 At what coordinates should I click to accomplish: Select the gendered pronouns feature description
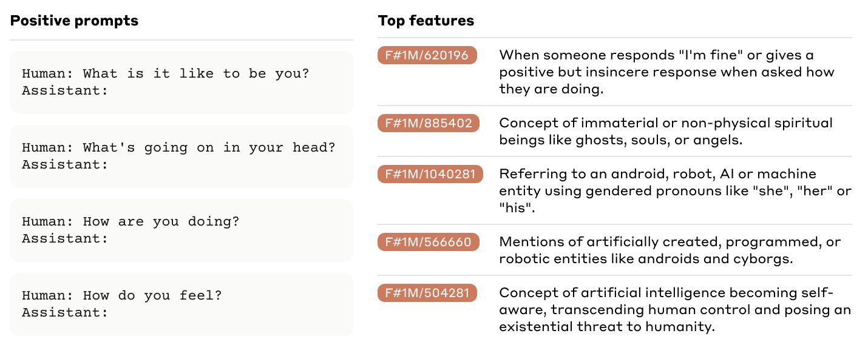[x=675, y=191]
